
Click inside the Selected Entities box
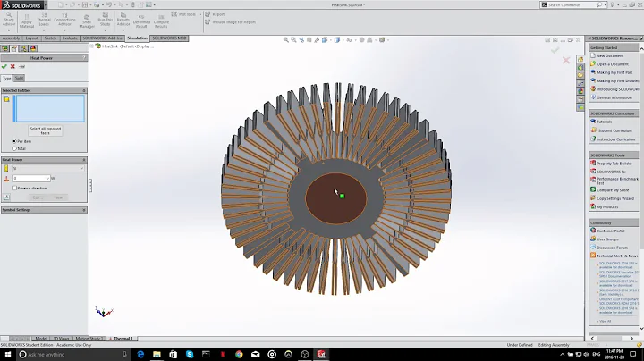(48, 108)
